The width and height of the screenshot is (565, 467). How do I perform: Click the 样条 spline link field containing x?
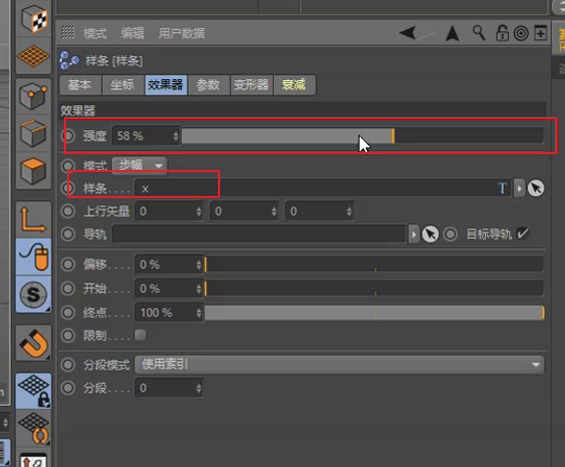(323, 188)
